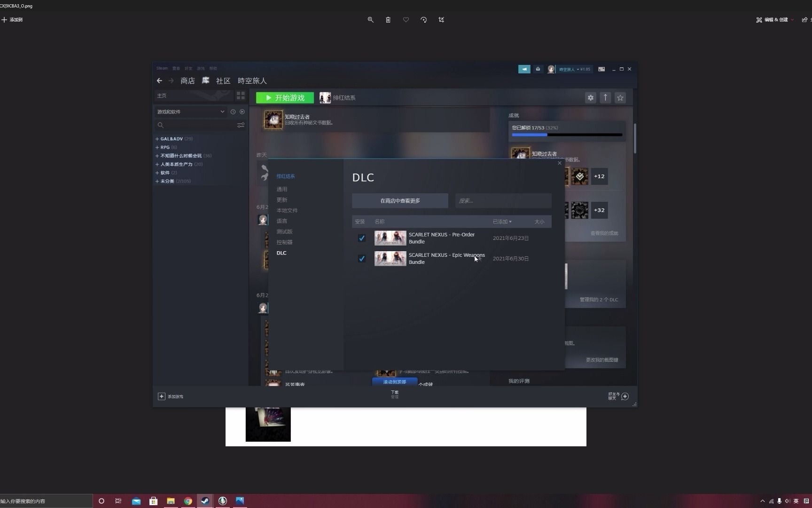Click 添加到 in the Photos toolbar
812x508 pixels.
(x=12, y=20)
